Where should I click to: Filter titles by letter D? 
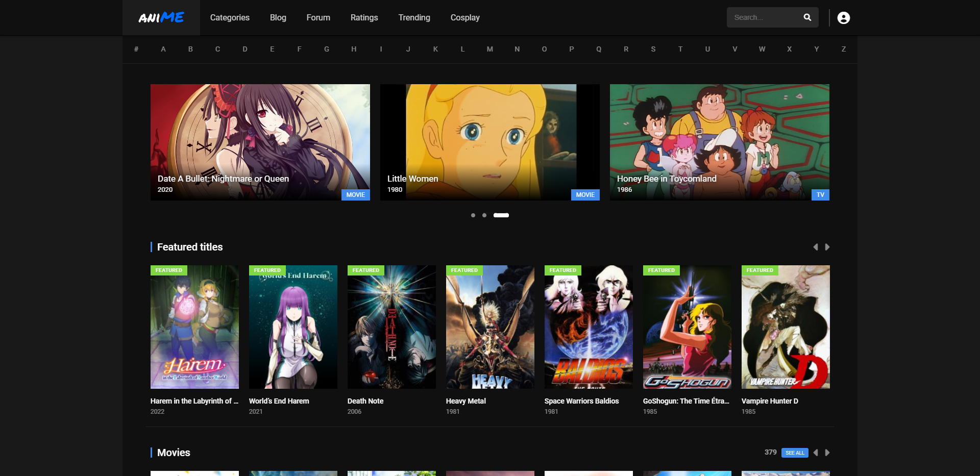click(245, 49)
